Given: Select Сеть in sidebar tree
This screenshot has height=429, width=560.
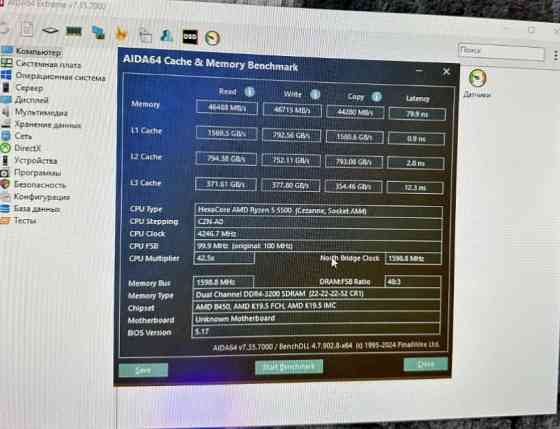Looking at the screenshot, I should (x=23, y=136).
